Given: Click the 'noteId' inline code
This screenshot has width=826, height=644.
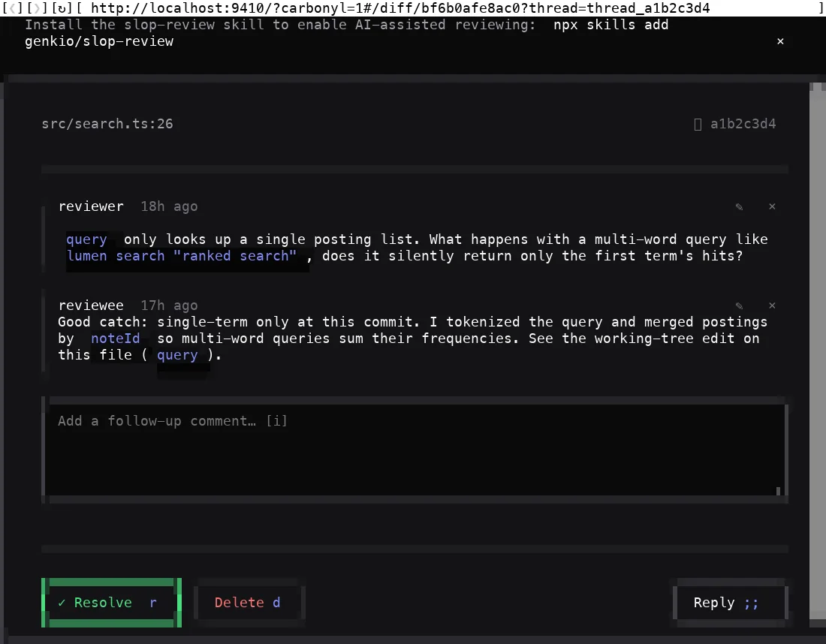Looking at the screenshot, I should (116, 338).
